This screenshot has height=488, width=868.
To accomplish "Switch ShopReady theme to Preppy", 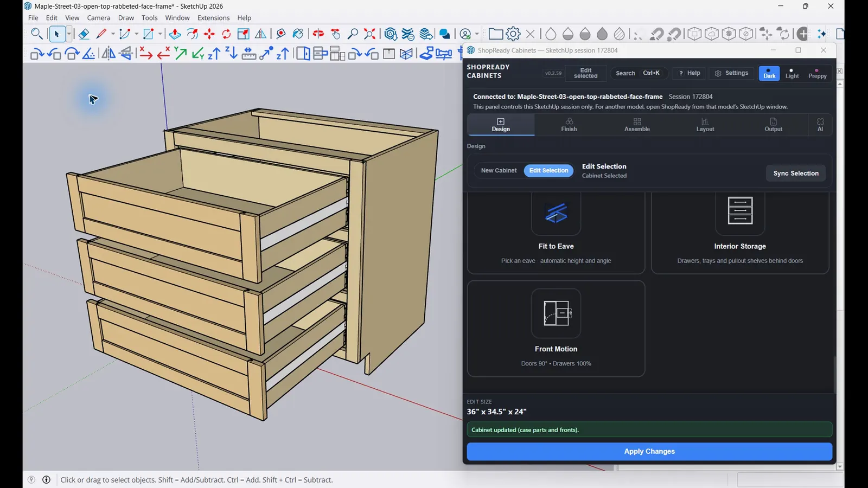I will 818,73.
